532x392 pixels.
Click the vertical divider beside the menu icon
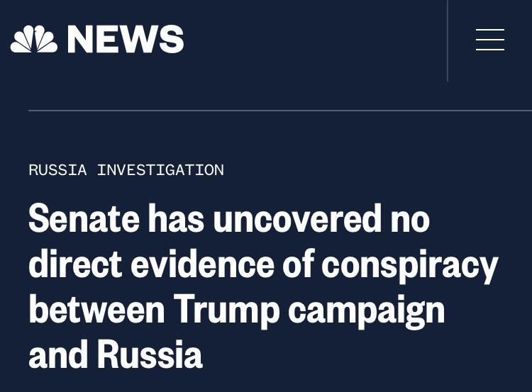tap(448, 40)
